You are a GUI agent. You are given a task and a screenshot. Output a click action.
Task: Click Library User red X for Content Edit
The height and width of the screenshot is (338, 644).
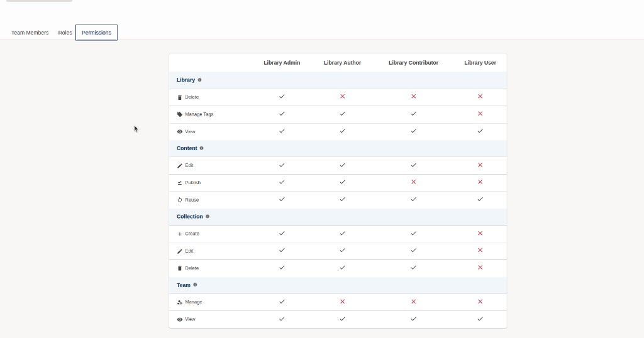point(480,165)
